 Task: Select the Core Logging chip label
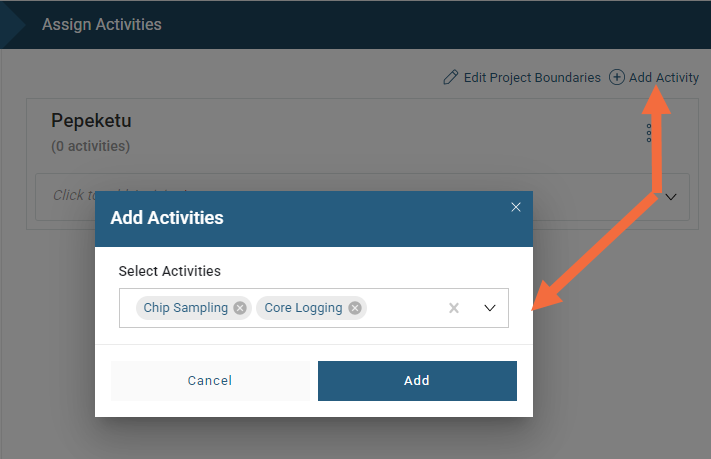coord(303,308)
